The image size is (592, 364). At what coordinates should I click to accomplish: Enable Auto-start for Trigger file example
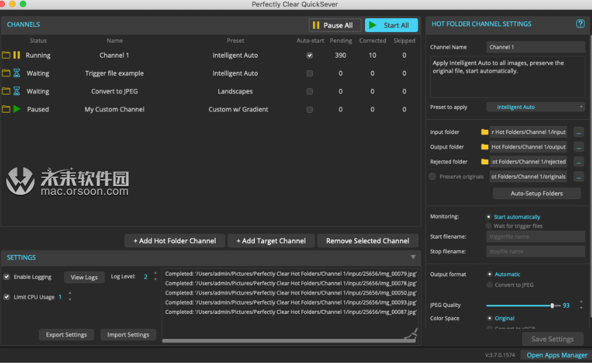point(310,73)
